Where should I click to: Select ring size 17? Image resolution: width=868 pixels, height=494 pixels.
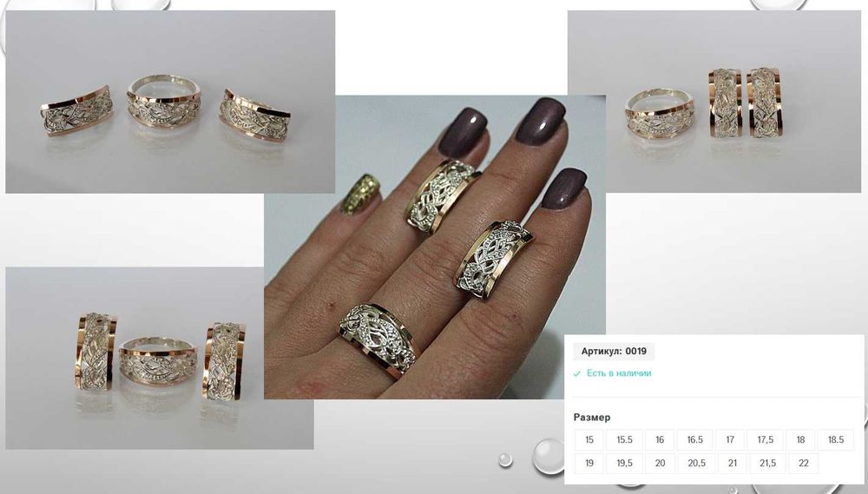click(730, 439)
